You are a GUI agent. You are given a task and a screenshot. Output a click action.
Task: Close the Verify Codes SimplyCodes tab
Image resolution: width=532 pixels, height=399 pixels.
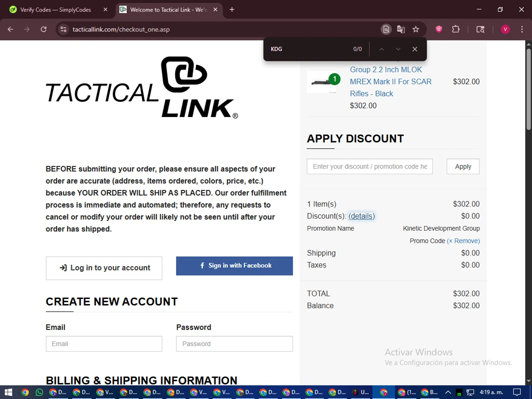click(x=105, y=10)
